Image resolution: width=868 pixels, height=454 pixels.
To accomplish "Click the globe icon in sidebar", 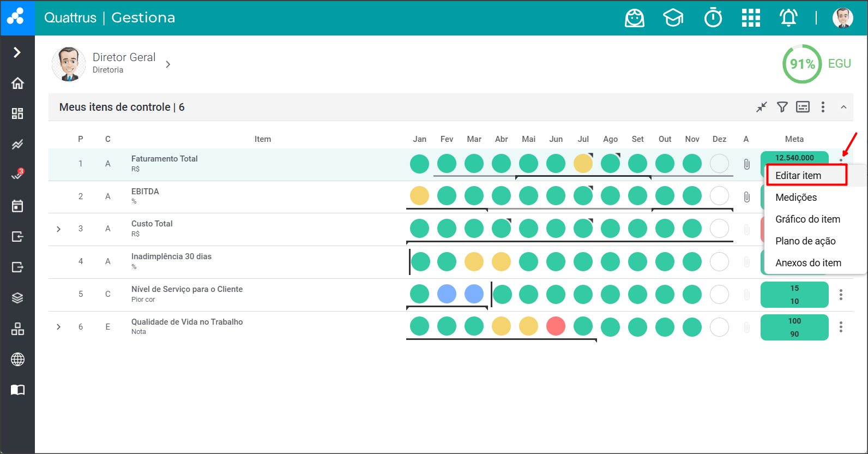I will tap(17, 359).
